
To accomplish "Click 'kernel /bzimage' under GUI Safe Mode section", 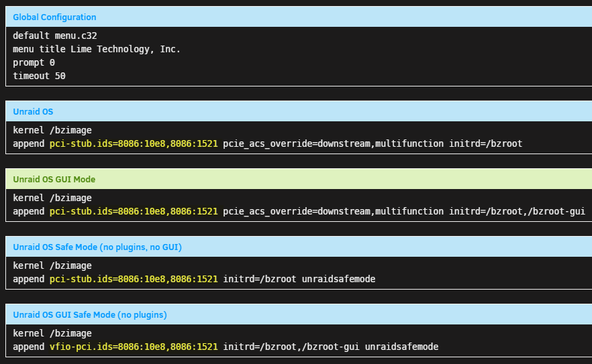I will coord(52,333).
